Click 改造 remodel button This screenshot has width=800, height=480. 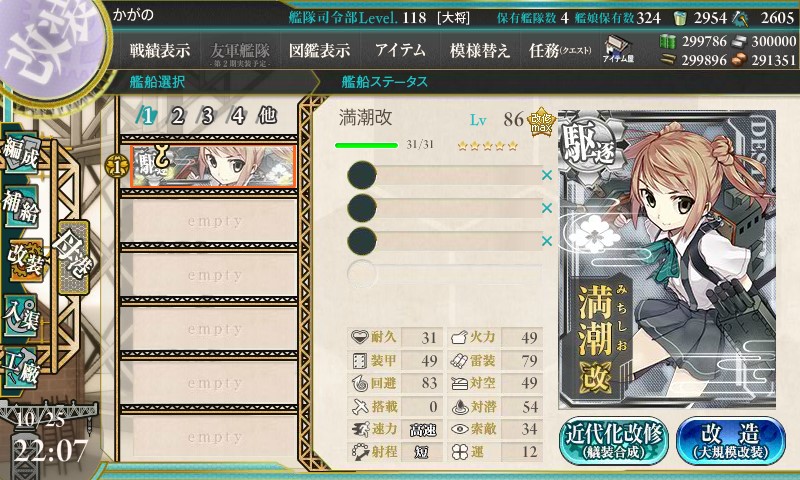pyautogui.click(x=731, y=441)
